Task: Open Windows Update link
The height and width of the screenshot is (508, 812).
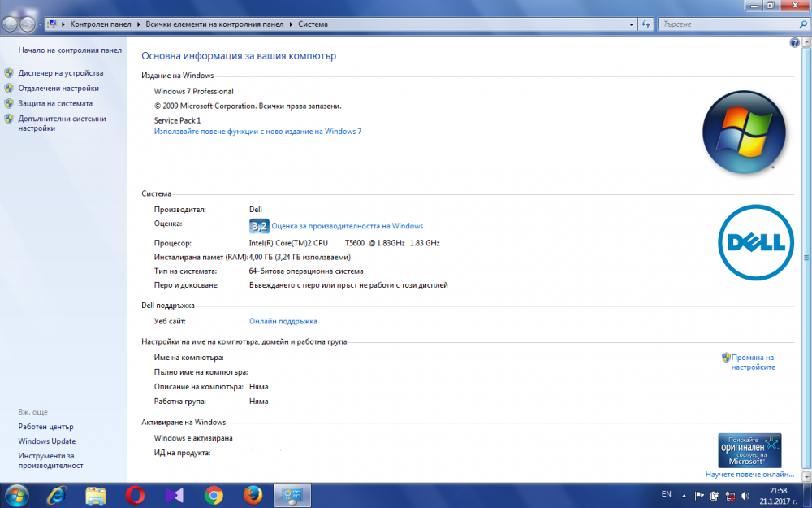Action: coord(46,441)
